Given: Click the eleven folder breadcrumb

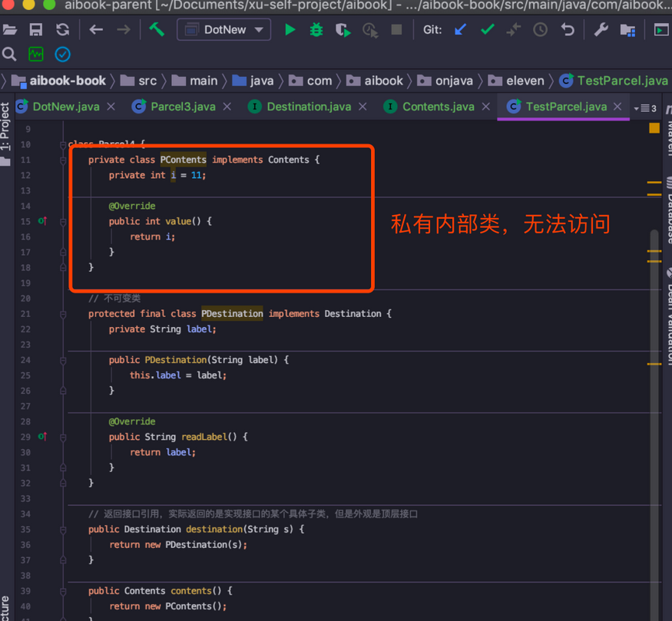Looking at the screenshot, I should (x=525, y=81).
